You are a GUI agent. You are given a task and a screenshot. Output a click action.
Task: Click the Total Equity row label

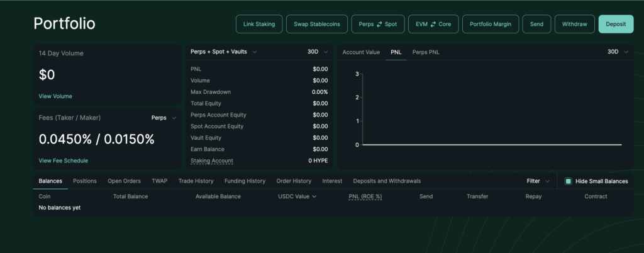(x=206, y=103)
